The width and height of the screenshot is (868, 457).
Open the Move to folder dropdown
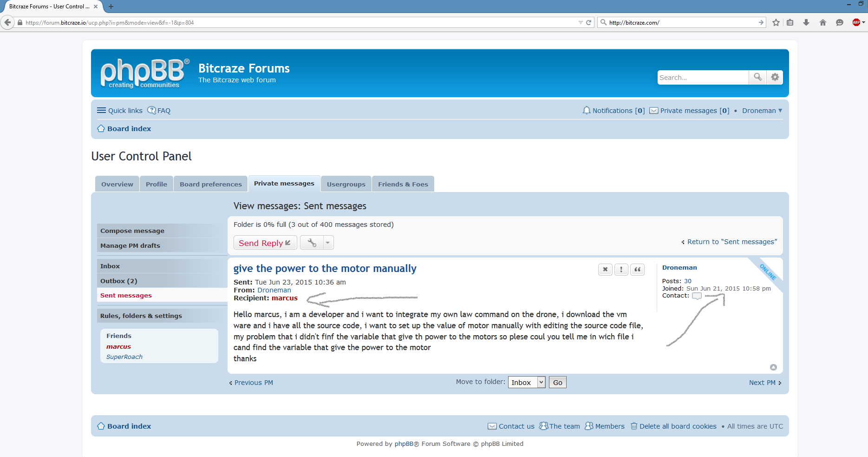click(527, 383)
